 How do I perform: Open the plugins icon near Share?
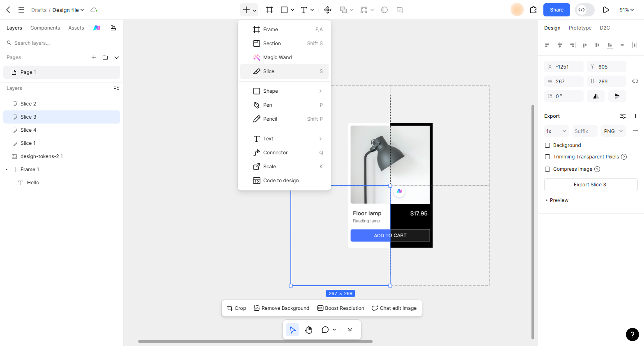coord(534,10)
